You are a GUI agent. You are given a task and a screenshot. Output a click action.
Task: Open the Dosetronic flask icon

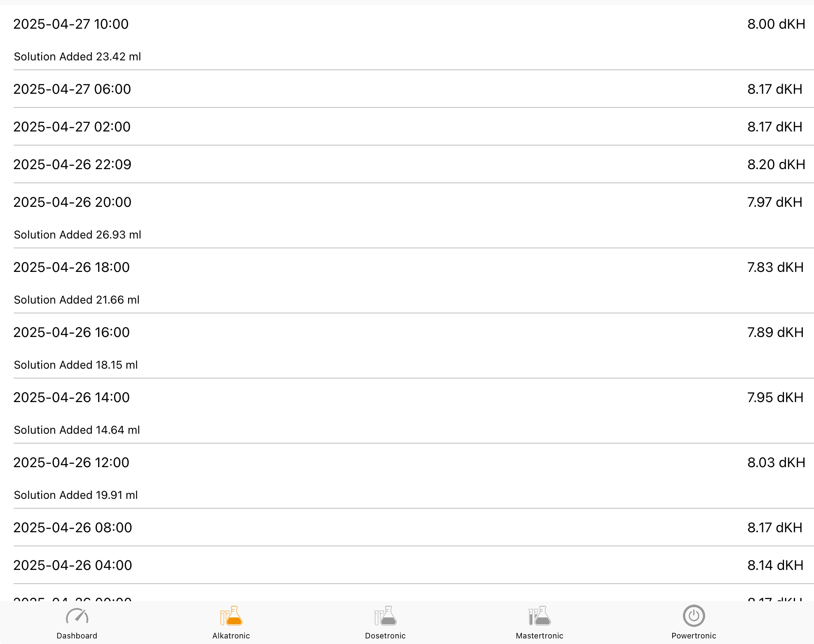coord(385,616)
